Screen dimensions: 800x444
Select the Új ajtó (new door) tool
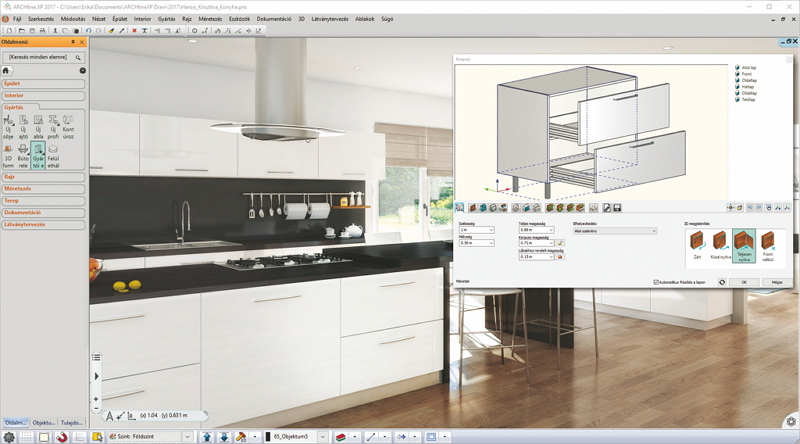23,127
